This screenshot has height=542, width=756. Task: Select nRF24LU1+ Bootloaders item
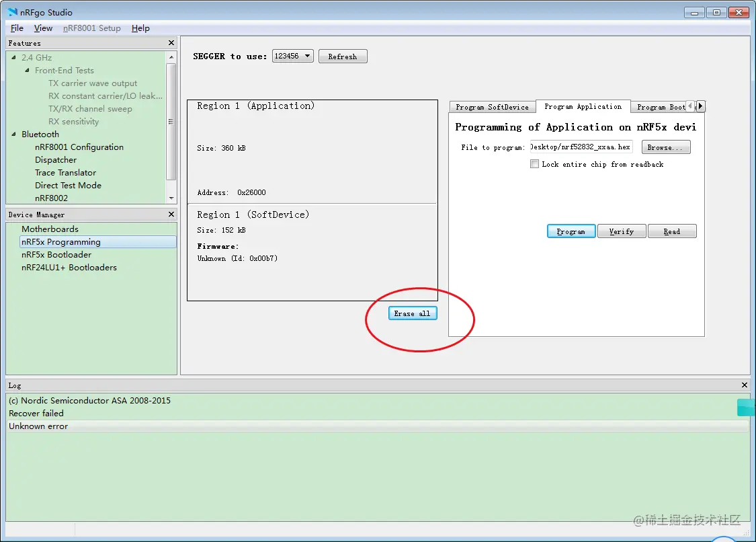[x=69, y=268]
